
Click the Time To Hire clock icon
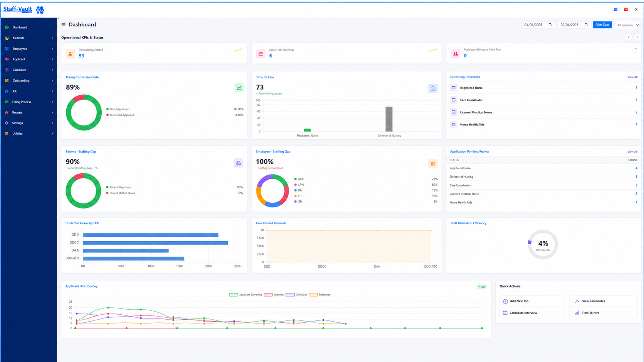coord(433,88)
